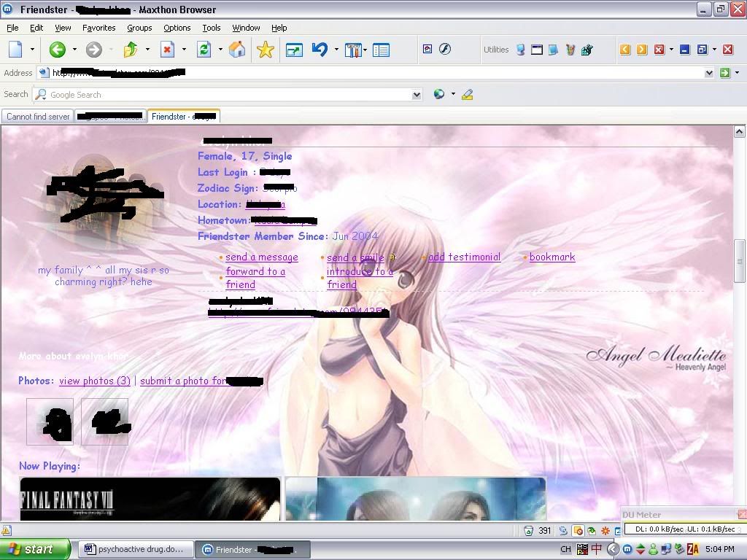This screenshot has width=747, height=560.
Task: Open Favorites with the yellow star icon
Action: click(x=266, y=49)
